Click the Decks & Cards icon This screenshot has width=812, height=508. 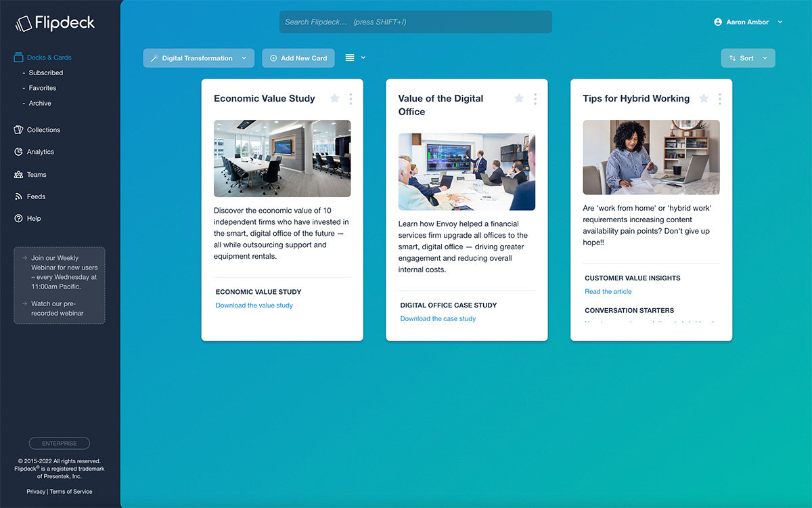tap(19, 58)
